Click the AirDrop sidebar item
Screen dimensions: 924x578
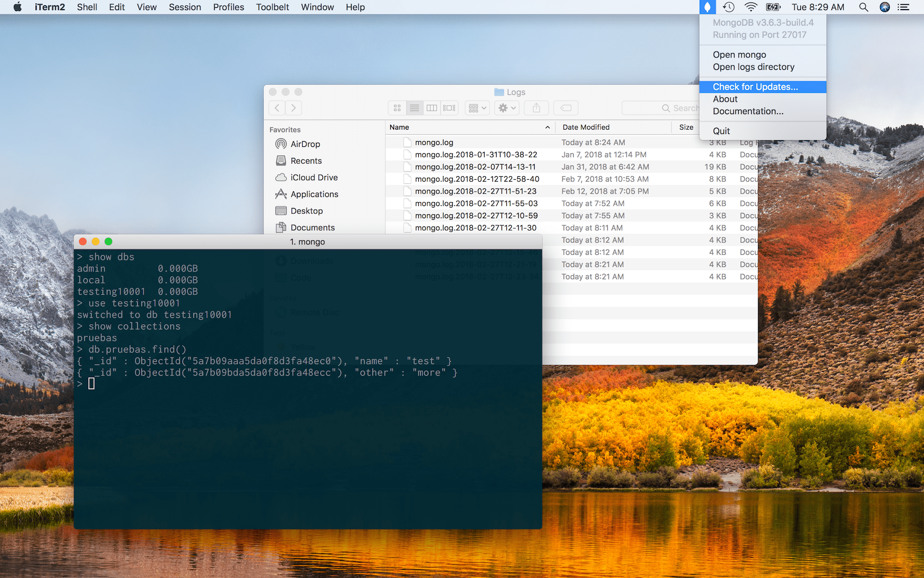click(305, 144)
